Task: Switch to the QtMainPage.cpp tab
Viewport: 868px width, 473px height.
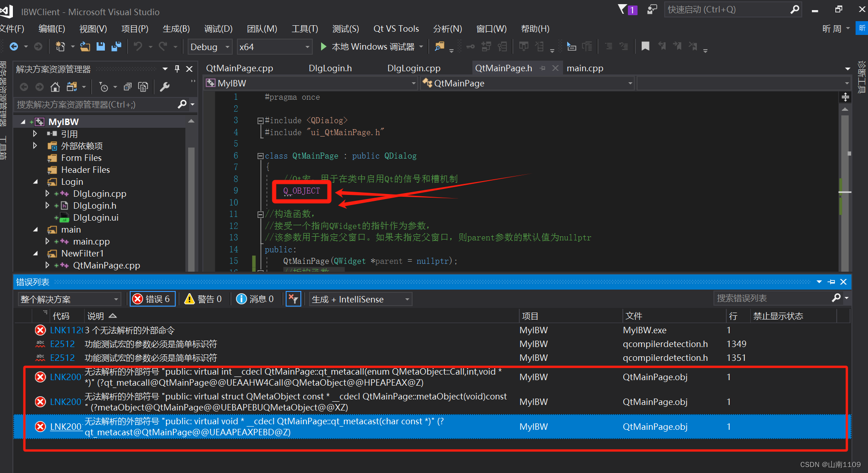Action: click(240, 68)
